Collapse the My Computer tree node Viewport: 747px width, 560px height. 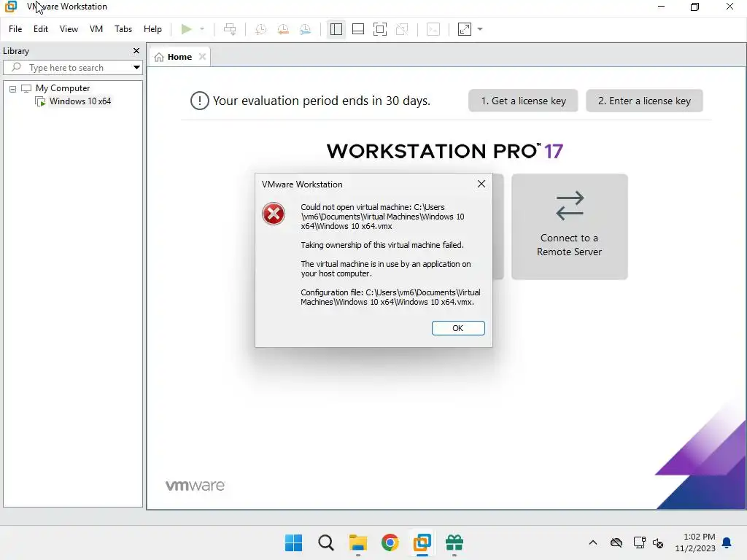pos(13,89)
